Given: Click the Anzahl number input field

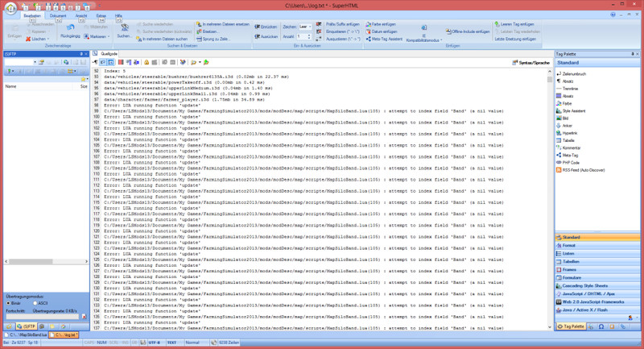Looking at the screenshot, I should pyautogui.click(x=301, y=36).
